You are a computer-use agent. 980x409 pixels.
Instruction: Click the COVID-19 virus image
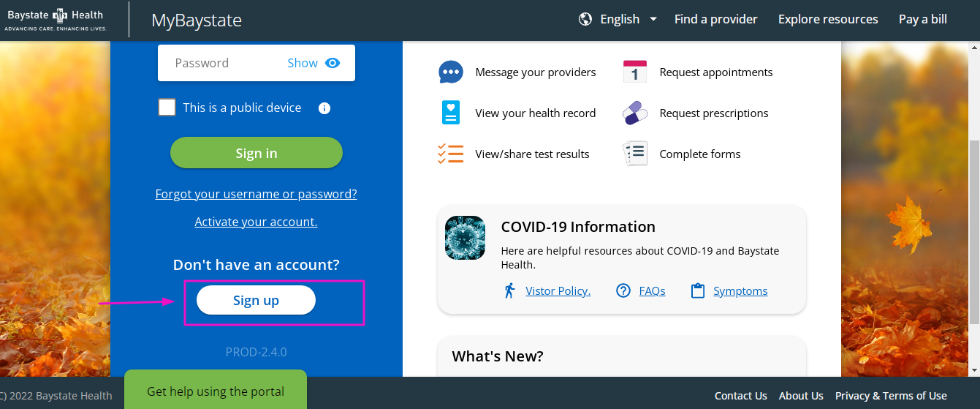(465, 238)
